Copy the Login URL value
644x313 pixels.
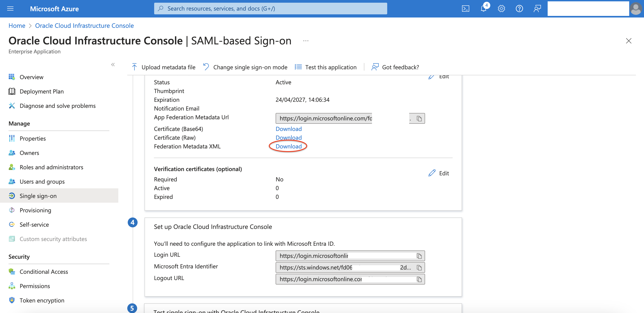click(x=420, y=256)
